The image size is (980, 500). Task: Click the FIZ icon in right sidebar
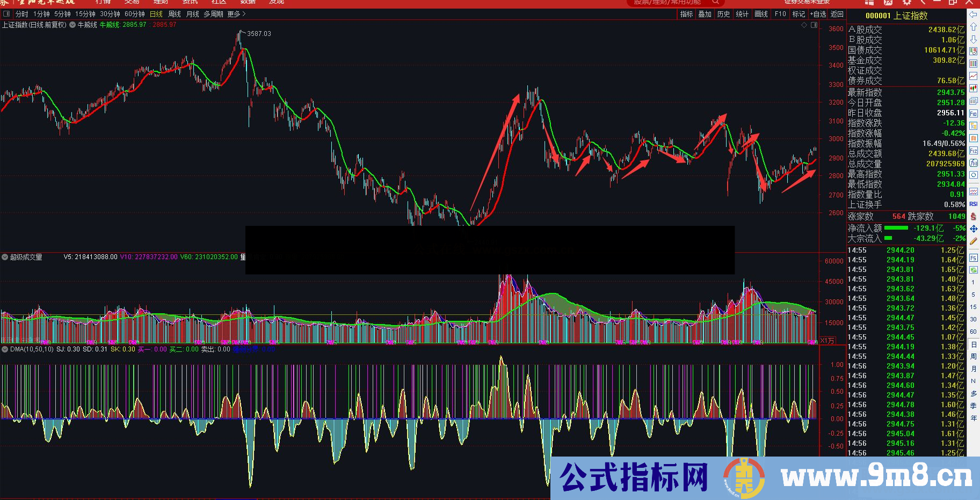tap(974, 150)
